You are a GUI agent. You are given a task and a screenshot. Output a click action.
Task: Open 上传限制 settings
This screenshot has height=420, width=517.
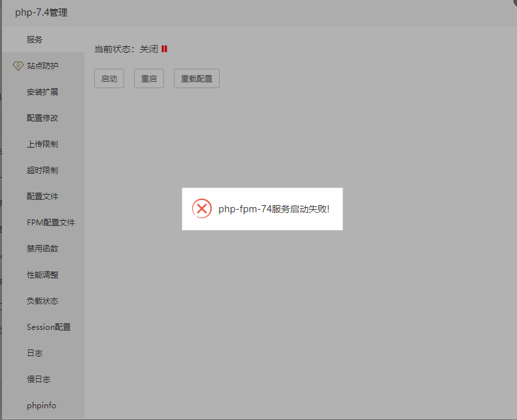[43, 144]
